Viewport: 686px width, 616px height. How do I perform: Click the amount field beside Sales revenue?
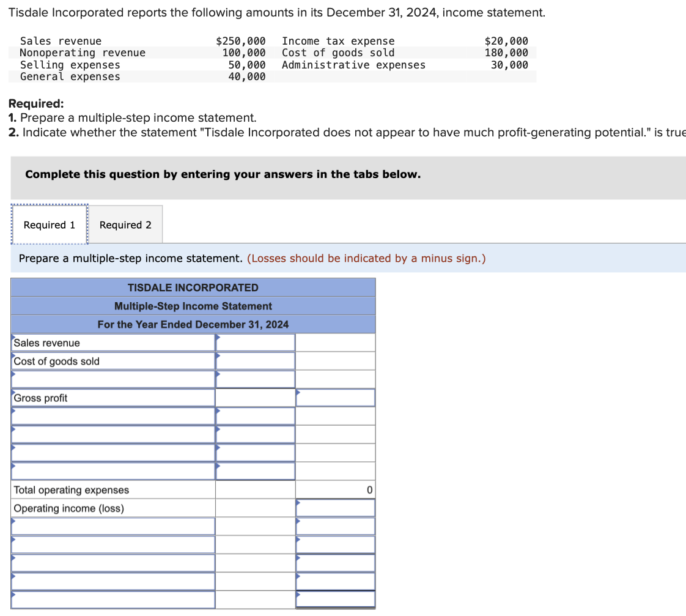pos(255,343)
